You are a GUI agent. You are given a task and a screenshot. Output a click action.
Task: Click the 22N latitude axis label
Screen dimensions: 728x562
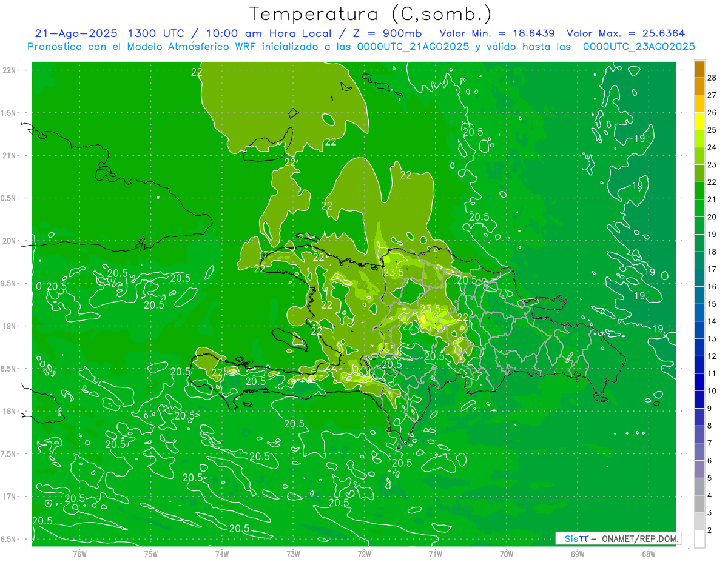[x=10, y=70]
